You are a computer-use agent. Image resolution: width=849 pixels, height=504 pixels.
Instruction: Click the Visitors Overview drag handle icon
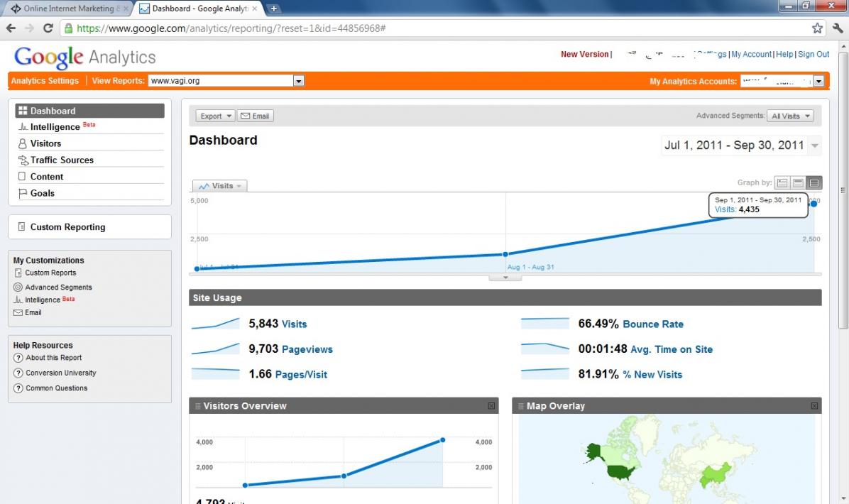click(197, 406)
